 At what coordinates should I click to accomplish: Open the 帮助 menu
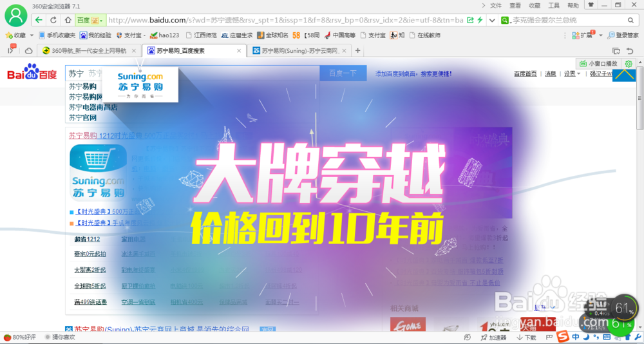click(x=573, y=5)
